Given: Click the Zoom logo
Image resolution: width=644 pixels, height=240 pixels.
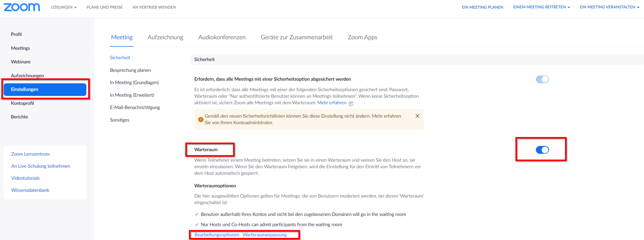Looking at the screenshot, I should pos(22,7).
